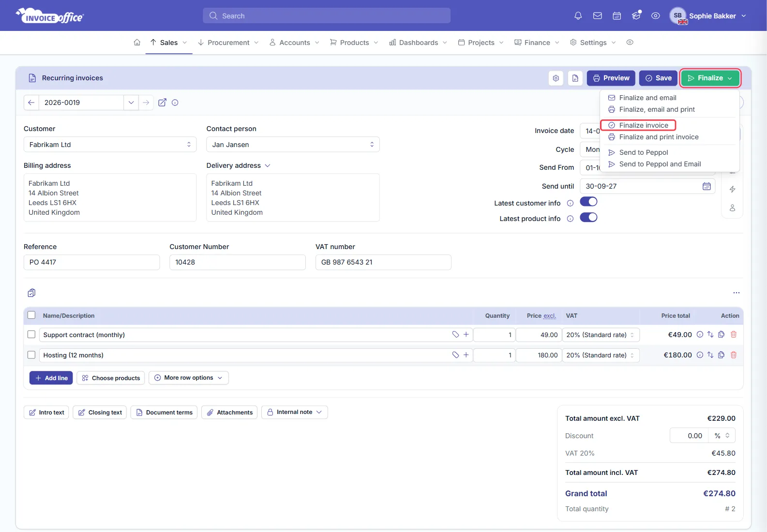
Task: Open the Procurement menu
Action: click(228, 43)
